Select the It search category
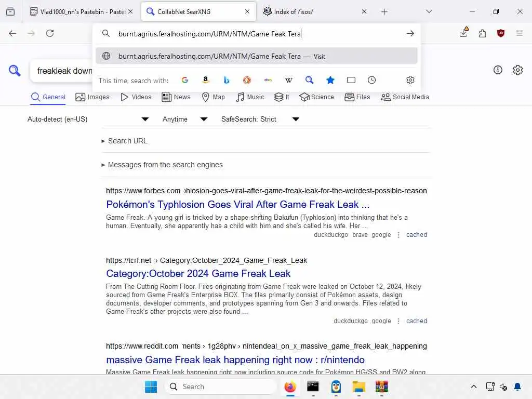This screenshot has width=532, height=399. [x=282, y=97]
